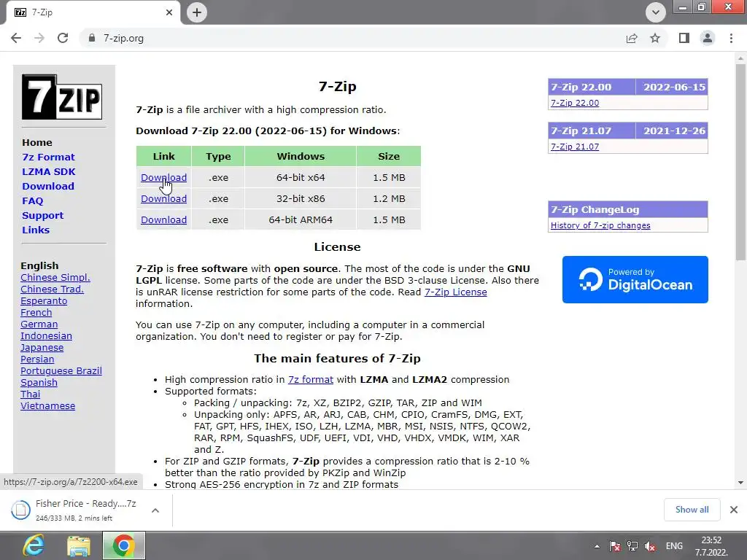This screenshot has height=560, width=747.
Task: Switch language to Spanish
Action: click(x=39, y=382)
